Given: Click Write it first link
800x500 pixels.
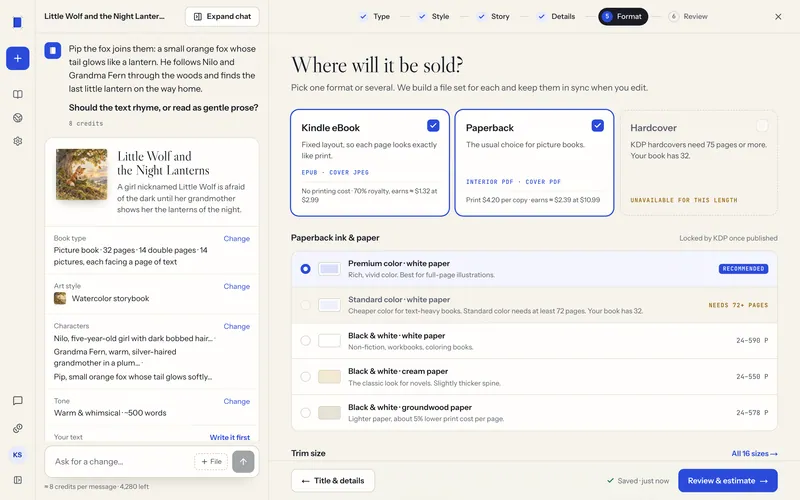Looking at the screenshot, I should point(230,437).
